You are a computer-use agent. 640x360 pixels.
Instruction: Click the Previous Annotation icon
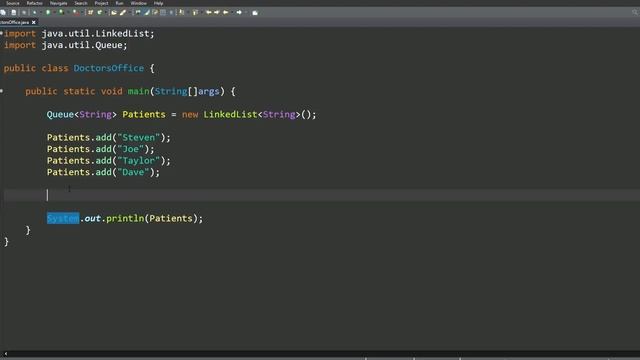[195, 13]
